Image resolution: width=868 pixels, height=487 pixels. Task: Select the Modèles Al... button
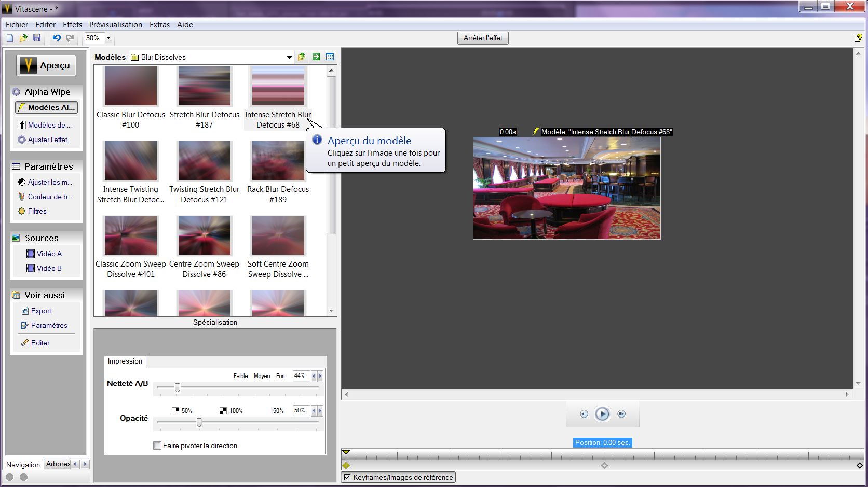(x=47, y=107)
